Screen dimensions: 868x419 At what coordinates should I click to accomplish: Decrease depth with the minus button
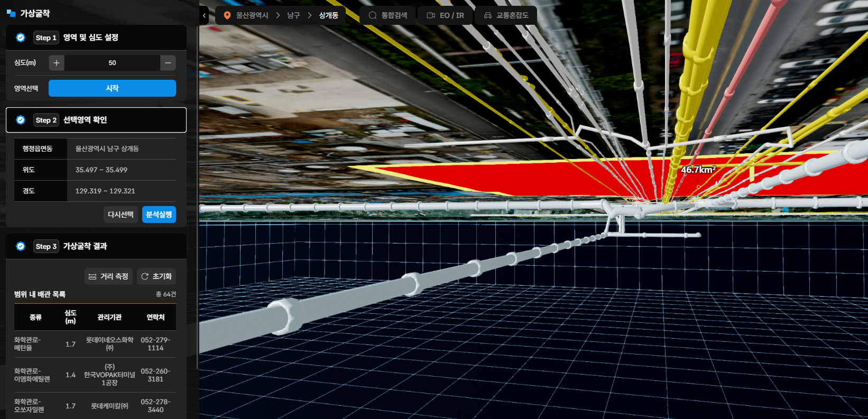pyautogui.click(x=168, y=63)
